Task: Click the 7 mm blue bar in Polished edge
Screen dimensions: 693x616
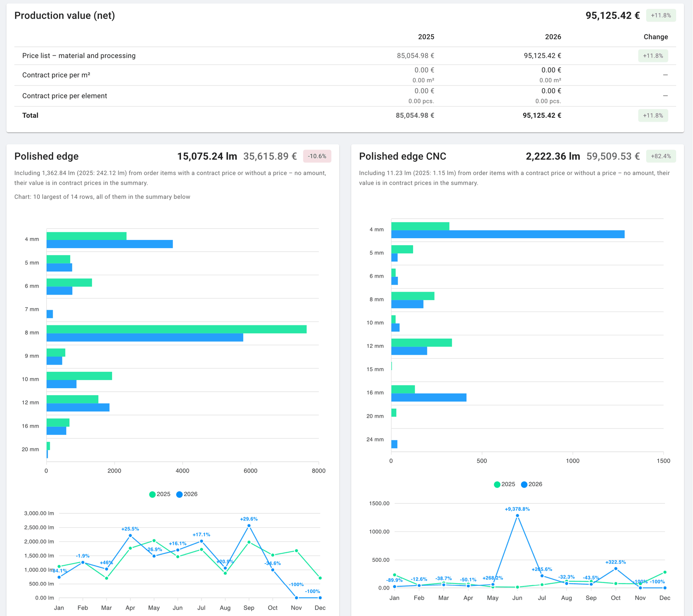Action: pos(50,314)
